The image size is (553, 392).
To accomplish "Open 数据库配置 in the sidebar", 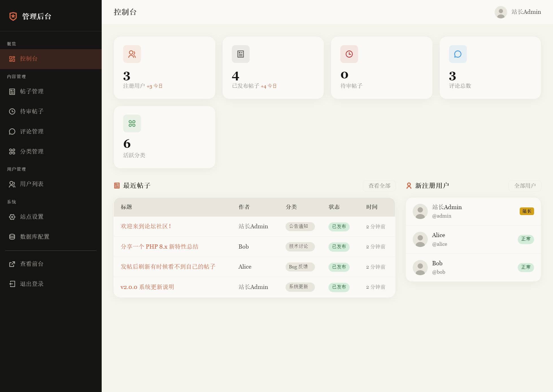I will click(51, 237).
